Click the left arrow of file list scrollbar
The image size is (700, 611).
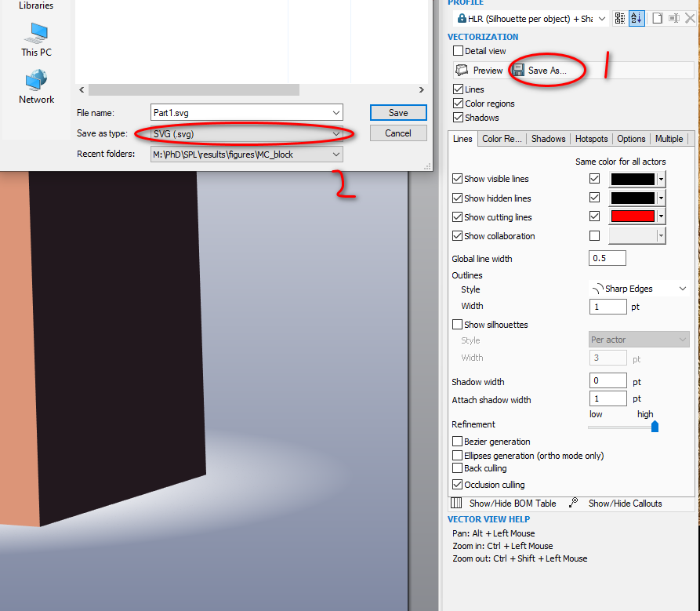pyautogui.click(x=82, y=89)
